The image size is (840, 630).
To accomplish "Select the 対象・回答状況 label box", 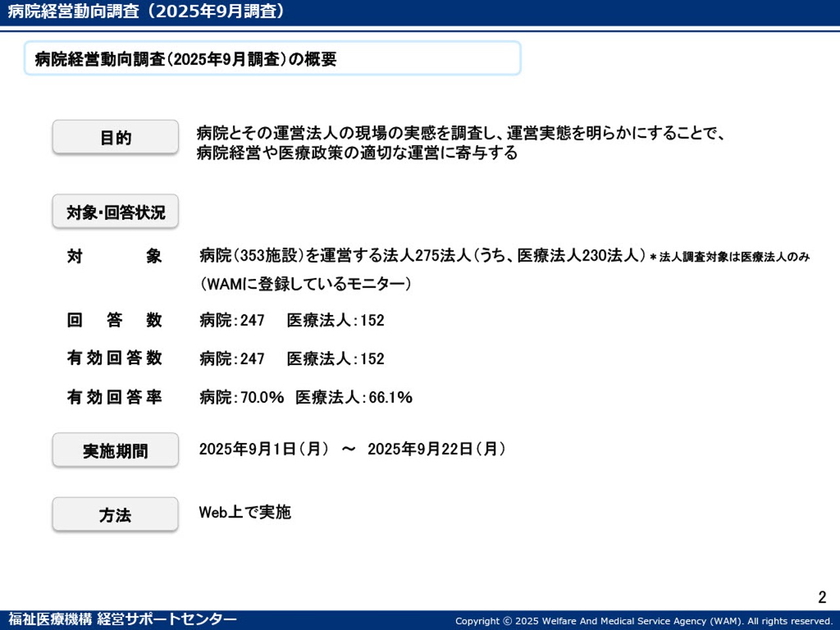I will pyautogui.click(x=115, y=212).
